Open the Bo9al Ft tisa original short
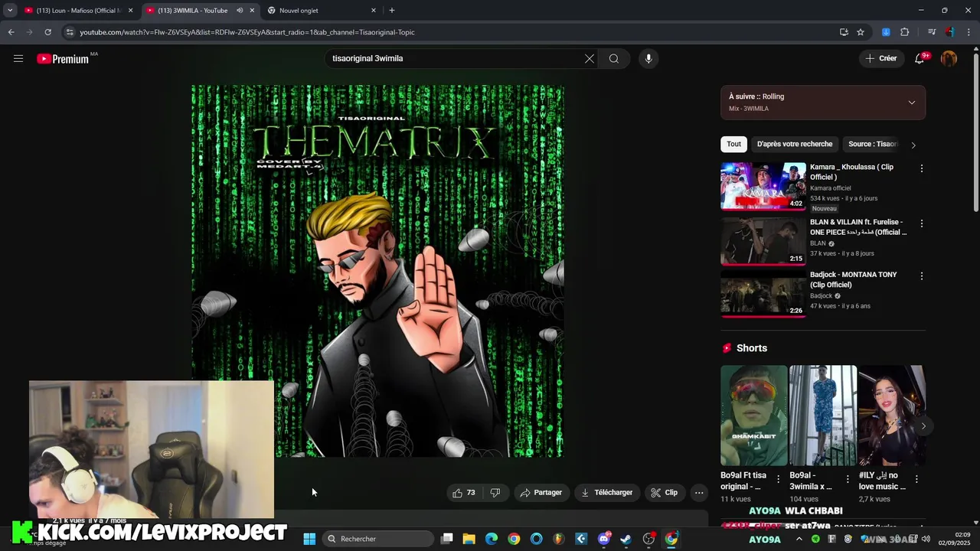Image resolution: width=980 pixels, height=551 pixels. coord(753,416)
